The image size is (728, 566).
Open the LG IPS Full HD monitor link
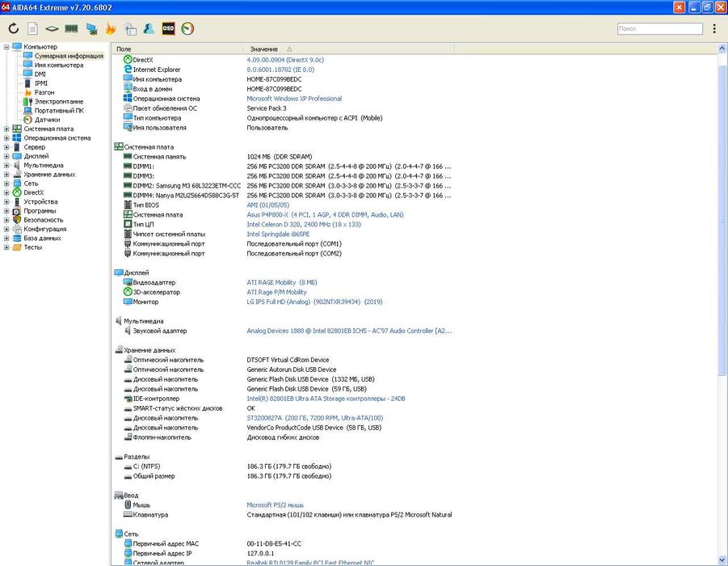pos(314,302)
